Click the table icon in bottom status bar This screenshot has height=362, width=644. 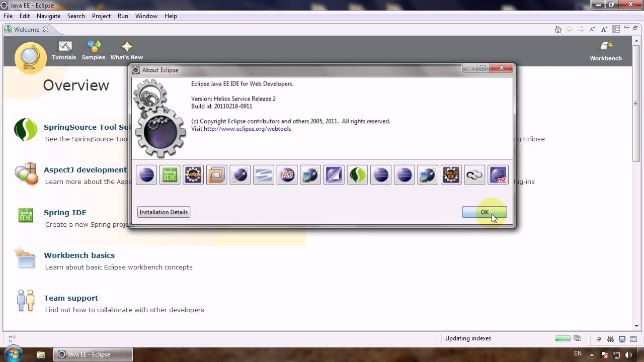click(633, 339)
